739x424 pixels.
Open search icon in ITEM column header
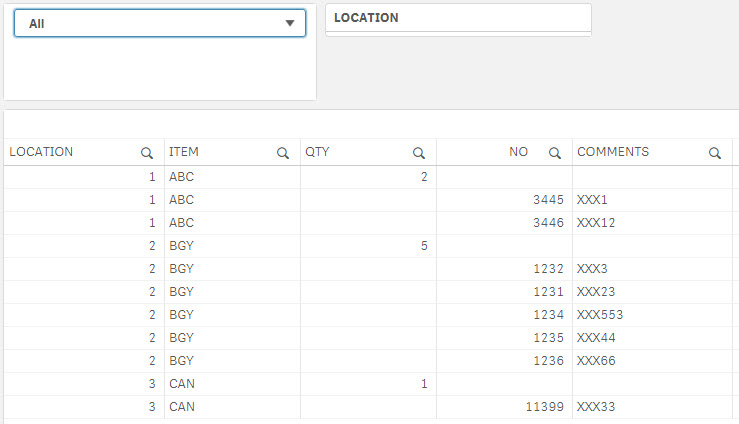(283, 153)
